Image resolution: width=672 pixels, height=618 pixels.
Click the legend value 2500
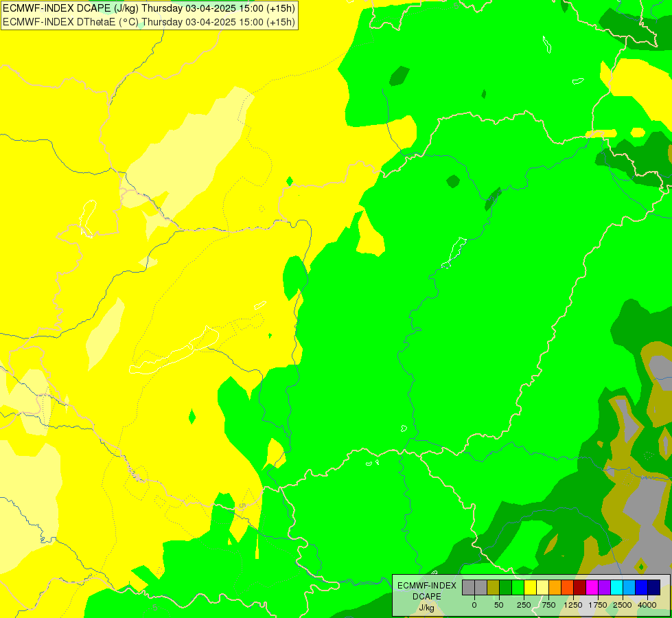pyautogui.click(x=623, y=605)
